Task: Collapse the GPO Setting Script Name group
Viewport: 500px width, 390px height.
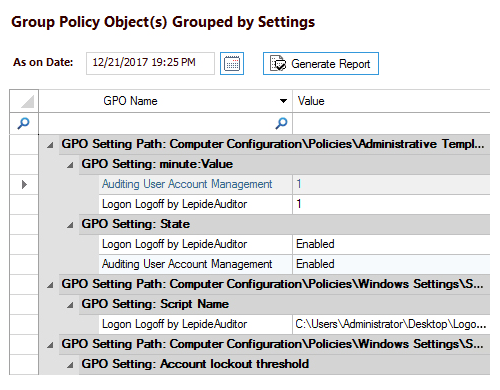Action: tap(70, 305)
